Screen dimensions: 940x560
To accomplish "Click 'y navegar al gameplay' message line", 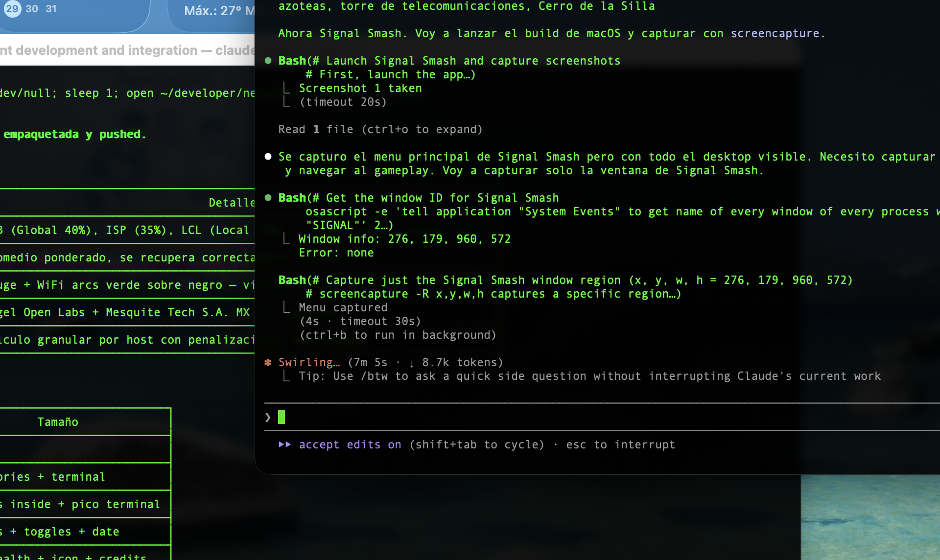I will [x=524, y=170].
